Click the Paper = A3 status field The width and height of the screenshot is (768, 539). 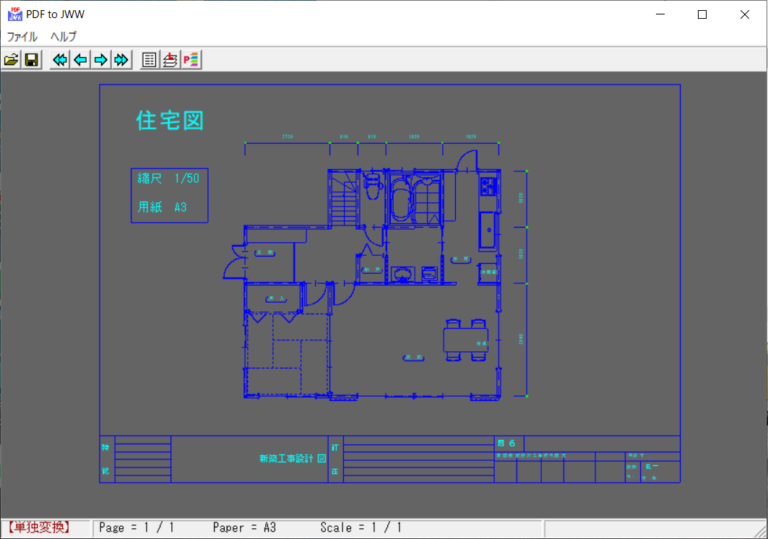click(244, 527)
